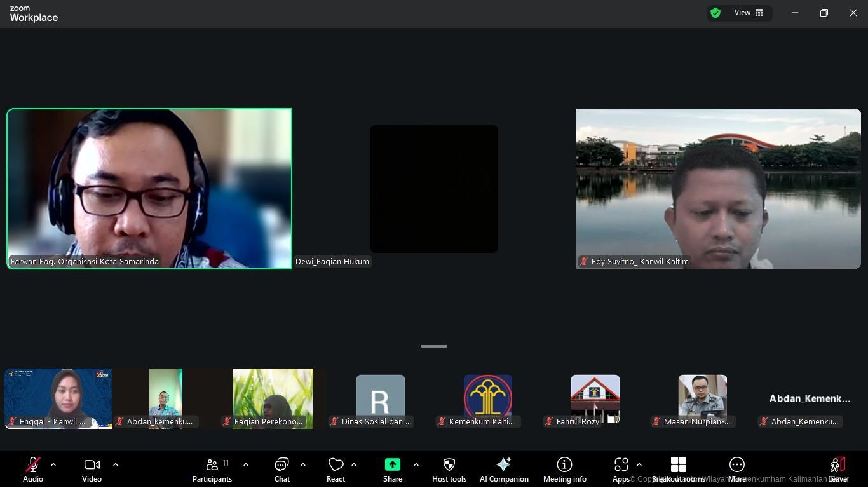
Task: Open the View layout menu
Action: tap(749, 13)
